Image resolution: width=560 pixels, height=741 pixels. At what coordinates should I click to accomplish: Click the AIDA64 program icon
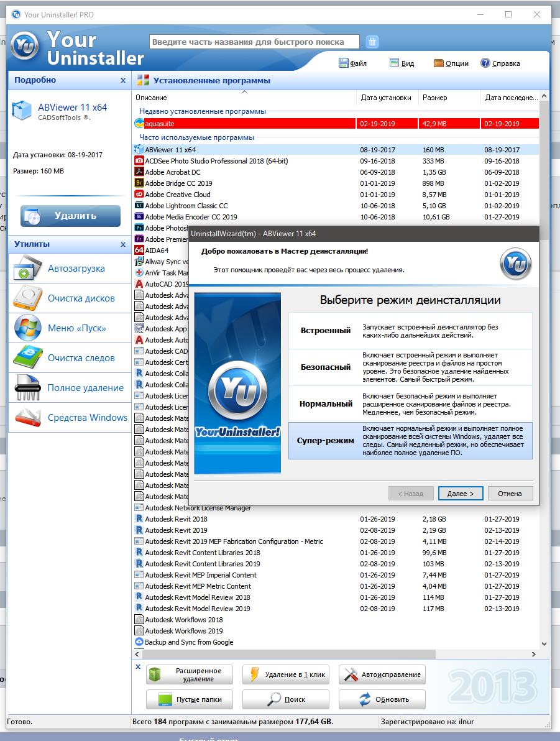click(x=139, y=251)
